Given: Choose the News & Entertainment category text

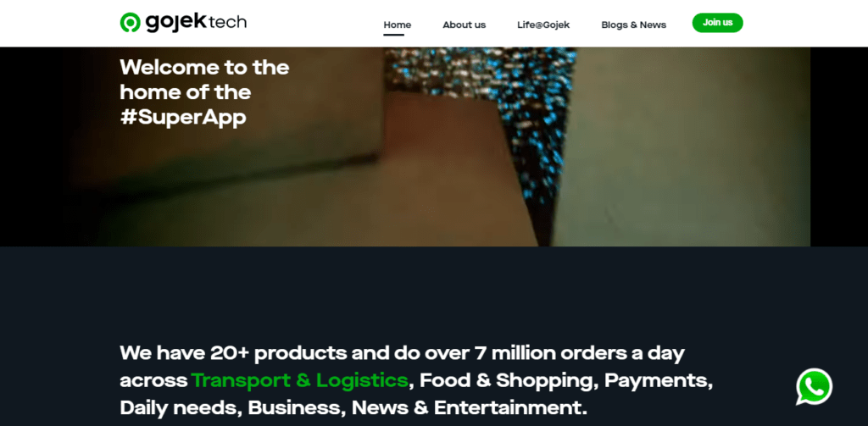Looking at the screenshot, I should point(470,408).
